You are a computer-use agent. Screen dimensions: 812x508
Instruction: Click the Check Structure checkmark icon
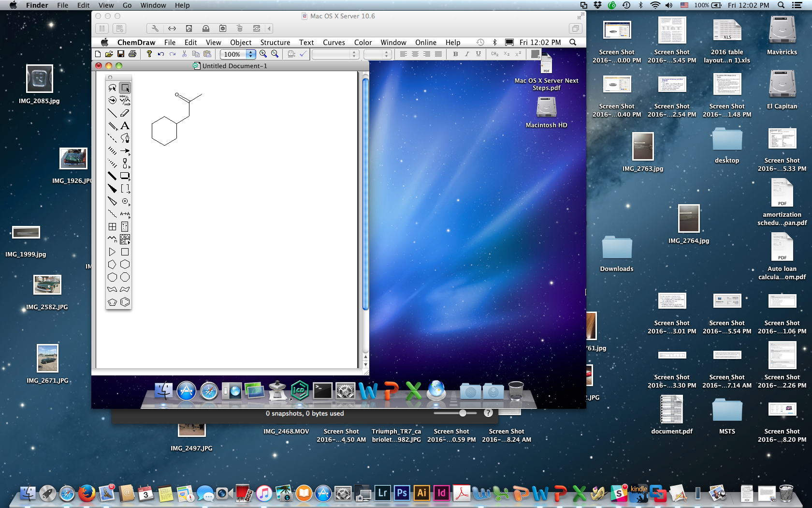point(303,54)
